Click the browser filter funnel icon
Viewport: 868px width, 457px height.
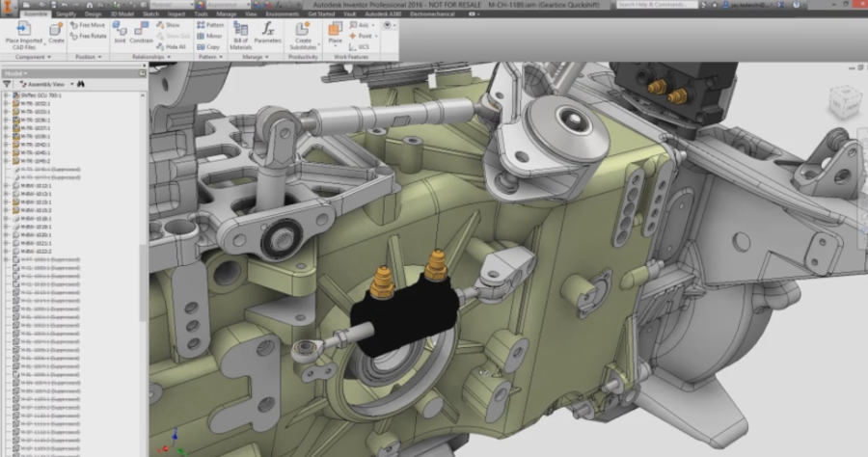[7, 84]
